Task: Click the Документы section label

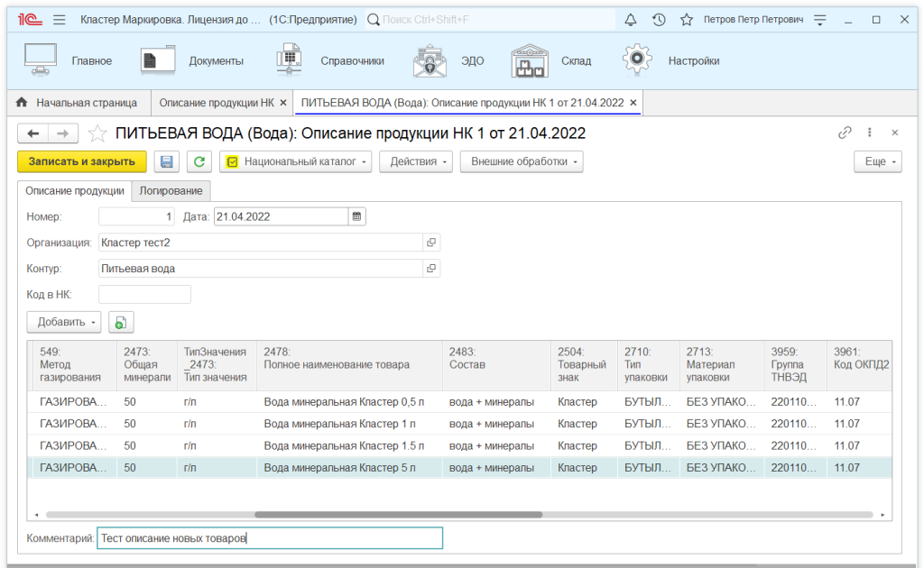Action: 217,60
